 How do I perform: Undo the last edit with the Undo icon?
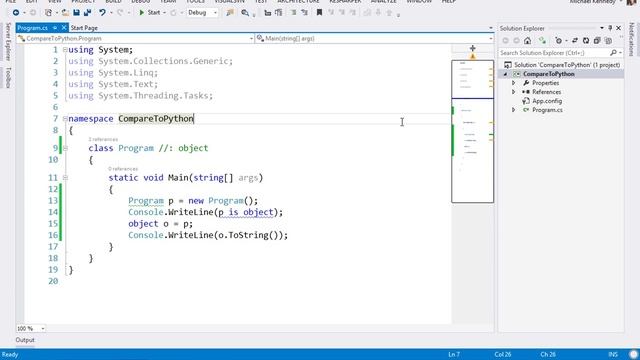[x=102, y=13]
